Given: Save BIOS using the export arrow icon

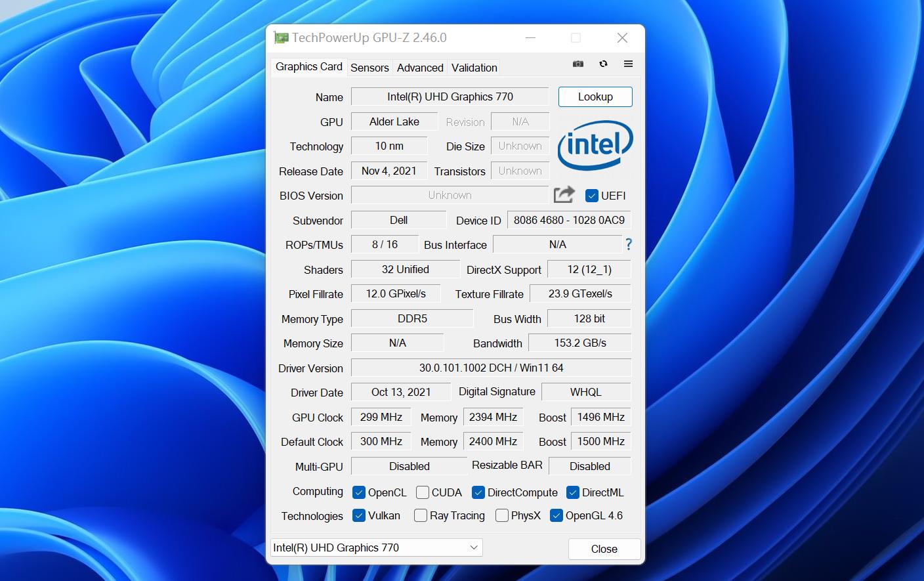Looking at the screenshot, I should [x=563, y=194].
